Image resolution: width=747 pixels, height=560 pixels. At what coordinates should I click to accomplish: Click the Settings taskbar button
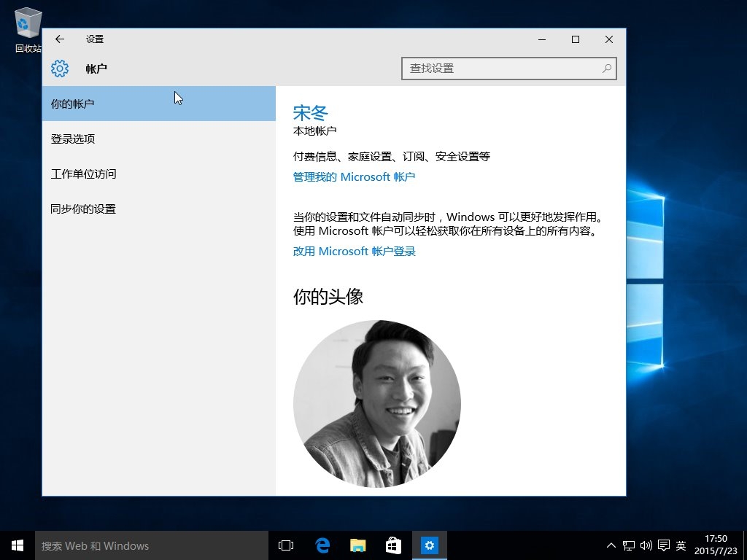429,545
